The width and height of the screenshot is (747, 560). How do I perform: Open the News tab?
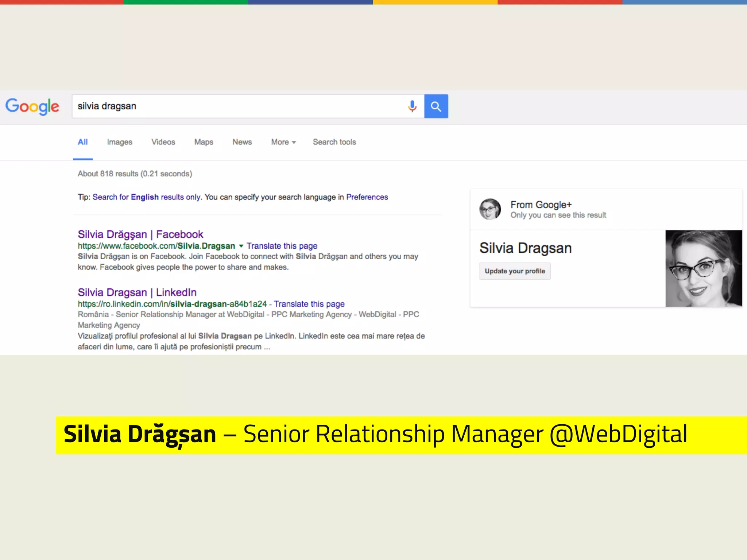click(242, 142)
